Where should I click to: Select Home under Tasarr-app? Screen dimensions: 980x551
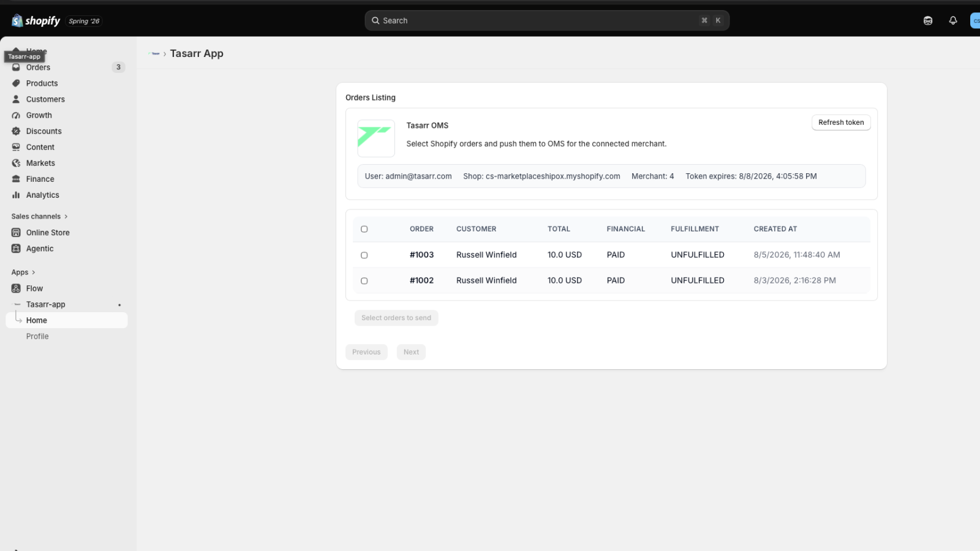coord(67,320)
